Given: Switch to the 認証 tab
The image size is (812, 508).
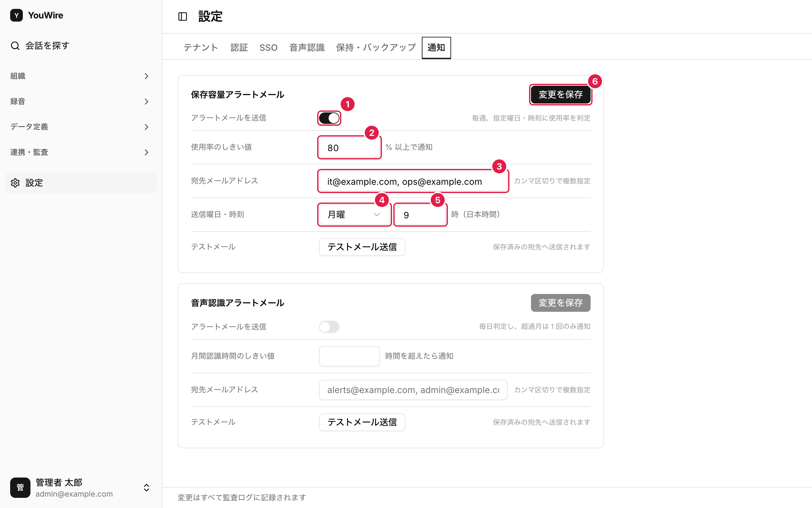Looking at the screenshot, I should pos(239,47).
